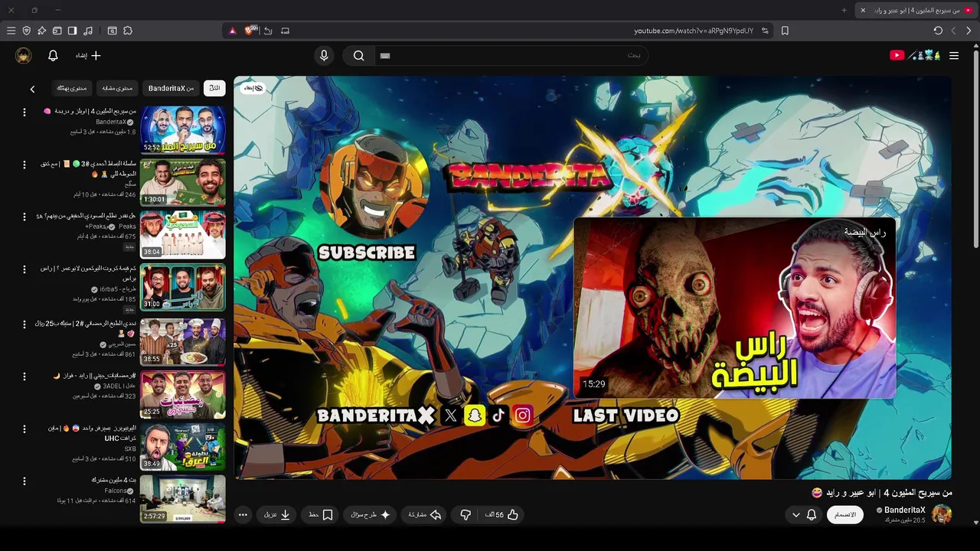Open the browser wallet icon
Screen dimensions: 980x551
click(57, 31)
